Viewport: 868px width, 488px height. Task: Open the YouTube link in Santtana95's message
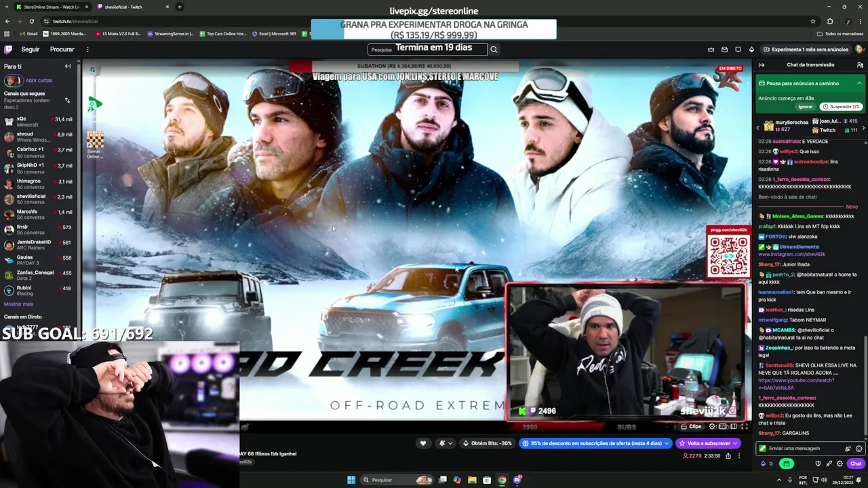point(796,384)
